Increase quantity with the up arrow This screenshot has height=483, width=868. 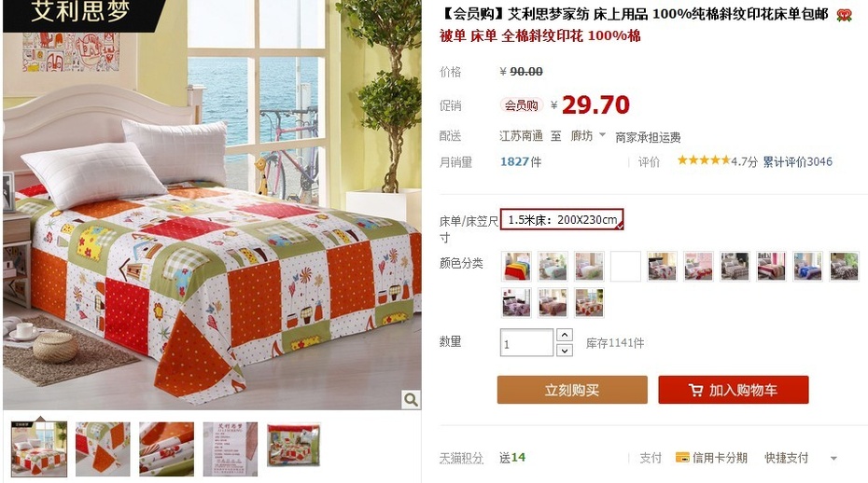click(x=564, y=335)
